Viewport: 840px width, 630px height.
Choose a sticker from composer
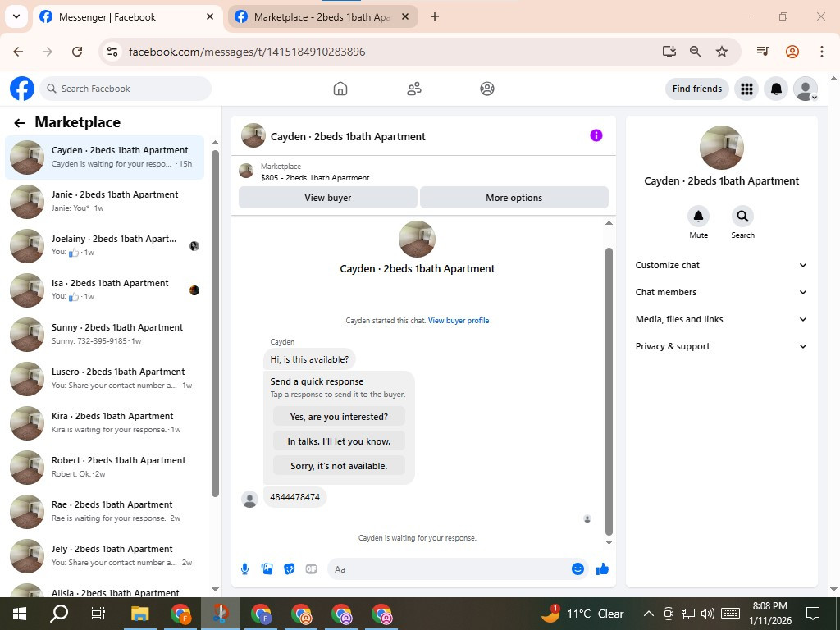pyautogui.click(x=290, y=569)
